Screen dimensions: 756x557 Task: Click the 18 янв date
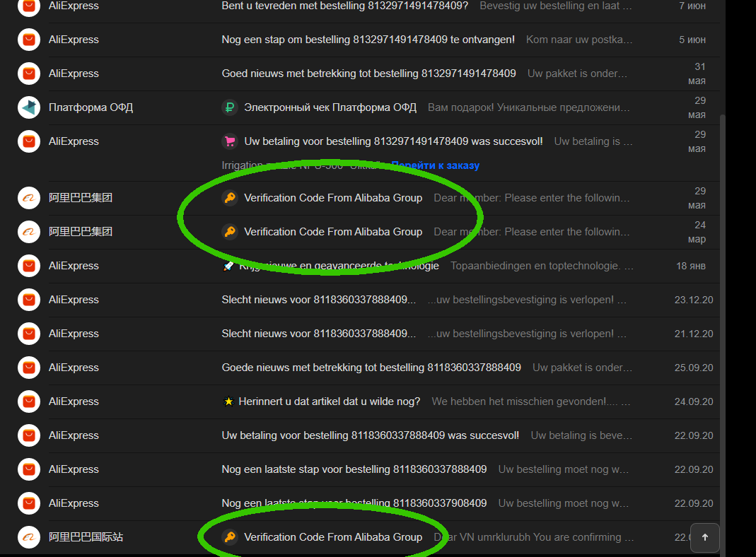pyautogui.click(x=691, y=266)
